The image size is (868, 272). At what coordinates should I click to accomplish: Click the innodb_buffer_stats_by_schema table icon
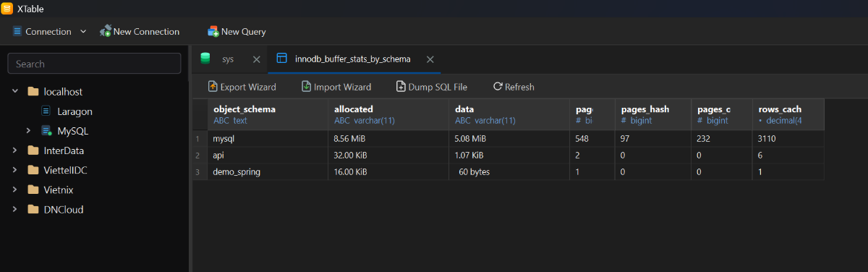[x=282, y=59]
